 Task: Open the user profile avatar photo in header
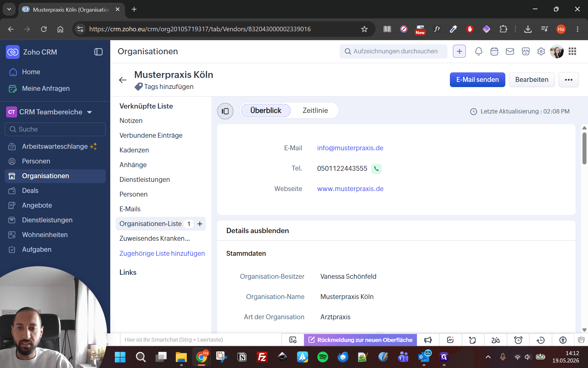(557, 51)
